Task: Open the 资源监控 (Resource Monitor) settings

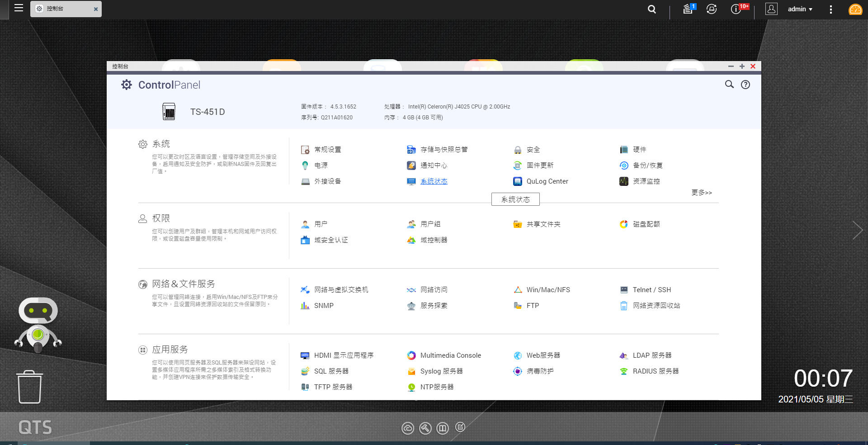Action: tap(645, 181)
